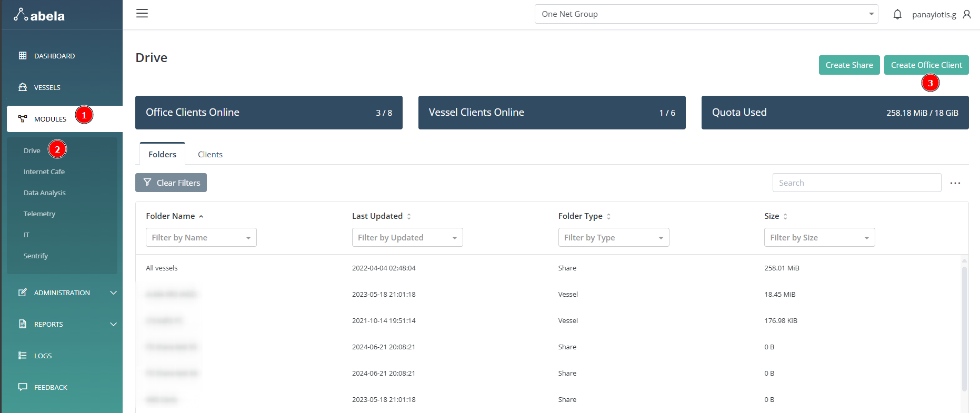This screenshot has width=980, height=413.
Task: Open Drive in the Modules submenu
Action: (x=32, y=150)
